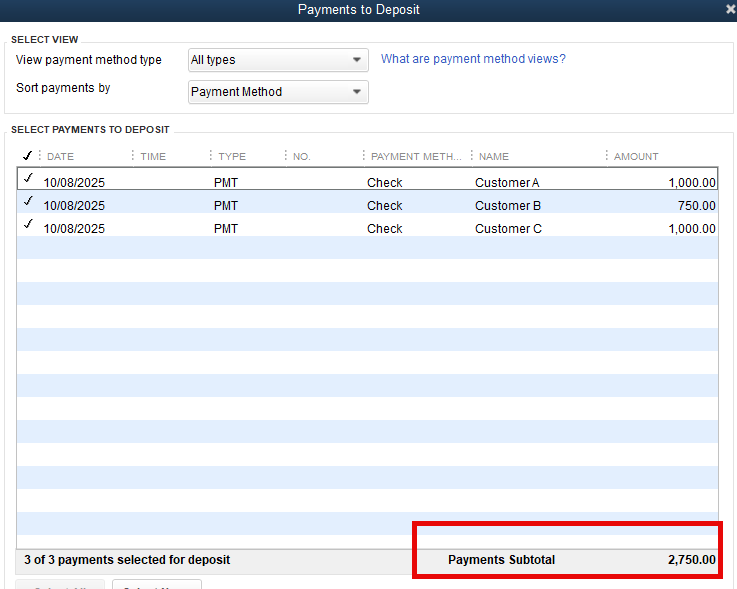Sort payments by the AMOUNT column header
The width and height of the screenshot is (737, 589).
click(636, 157)
